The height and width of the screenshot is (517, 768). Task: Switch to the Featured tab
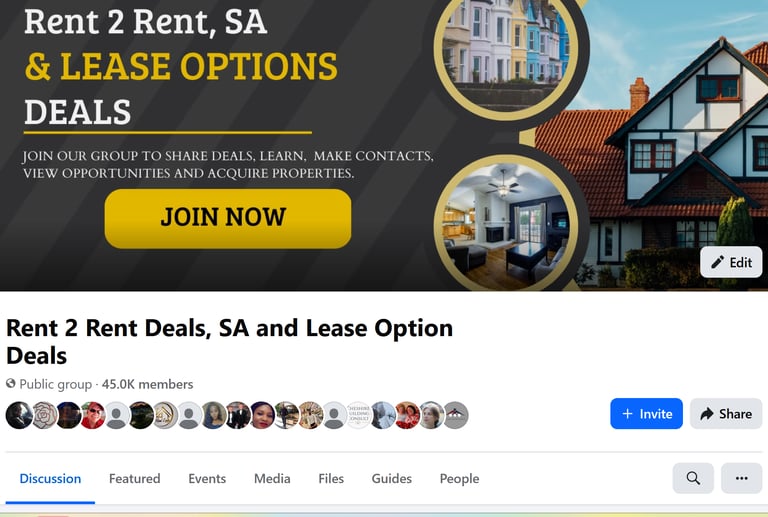coord(135,478)
